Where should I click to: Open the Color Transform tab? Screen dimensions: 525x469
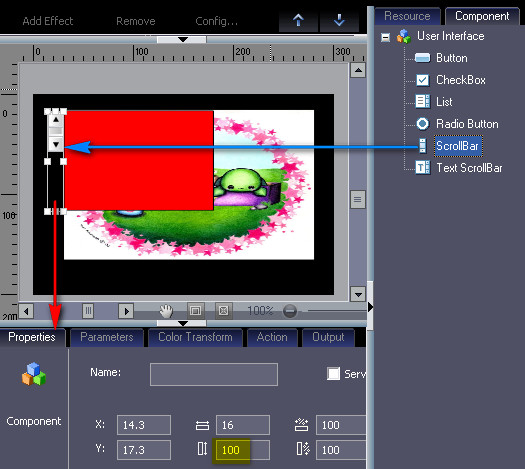[195, 337]
